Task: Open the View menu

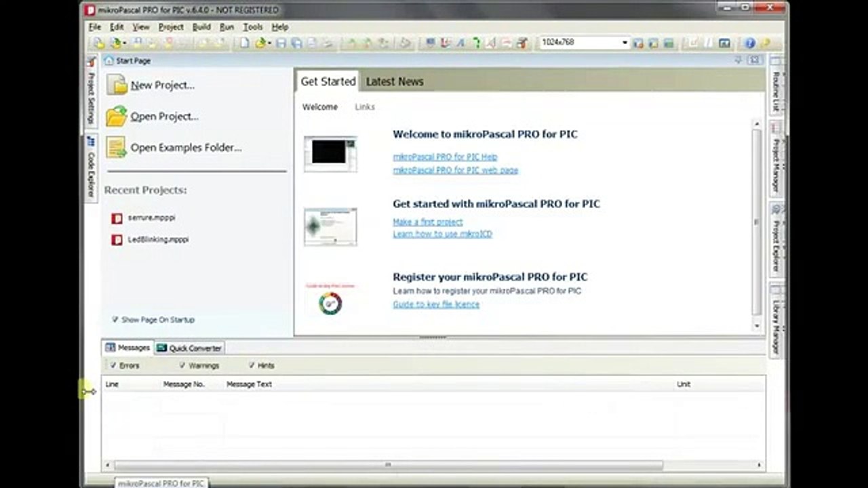Action: (x=141, y=27)
